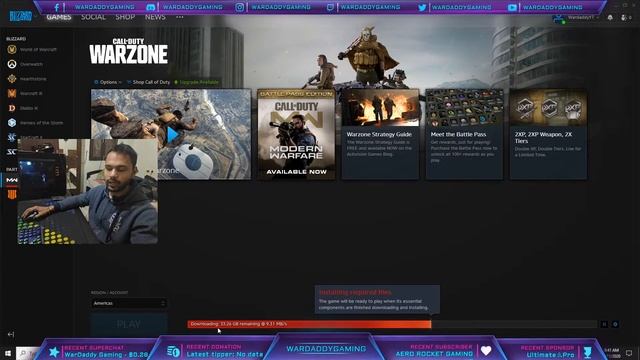Click the recent superchat star icon

(x=54, y=352)
